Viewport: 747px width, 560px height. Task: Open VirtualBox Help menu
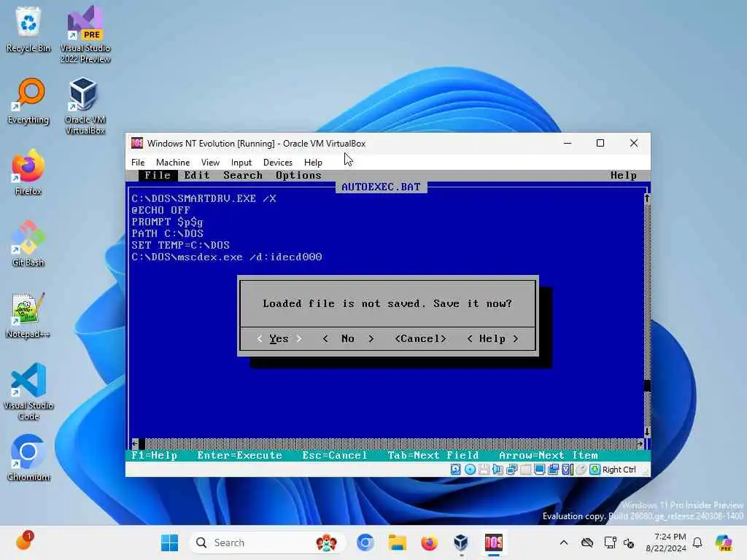(313, 163)
